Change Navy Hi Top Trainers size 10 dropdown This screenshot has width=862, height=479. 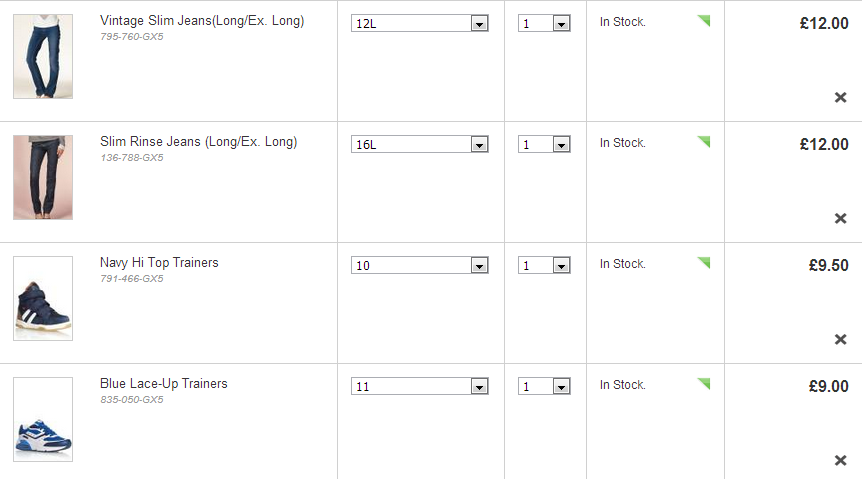419,266
